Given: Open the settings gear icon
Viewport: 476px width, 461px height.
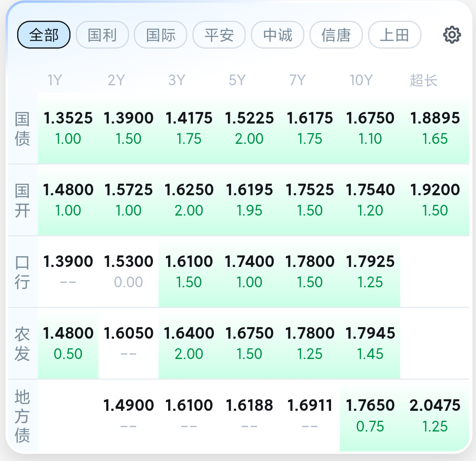Looking at the screenshot, I should point(452,35).
